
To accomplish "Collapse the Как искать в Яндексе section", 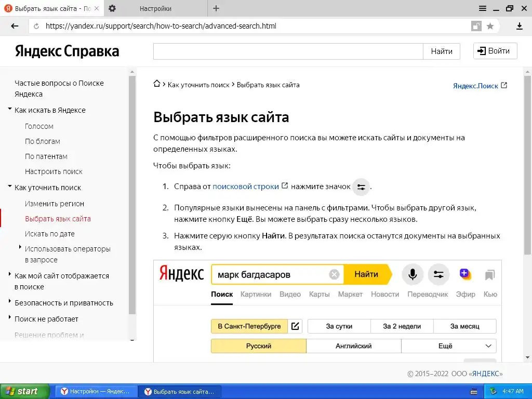I will (10, 109).
